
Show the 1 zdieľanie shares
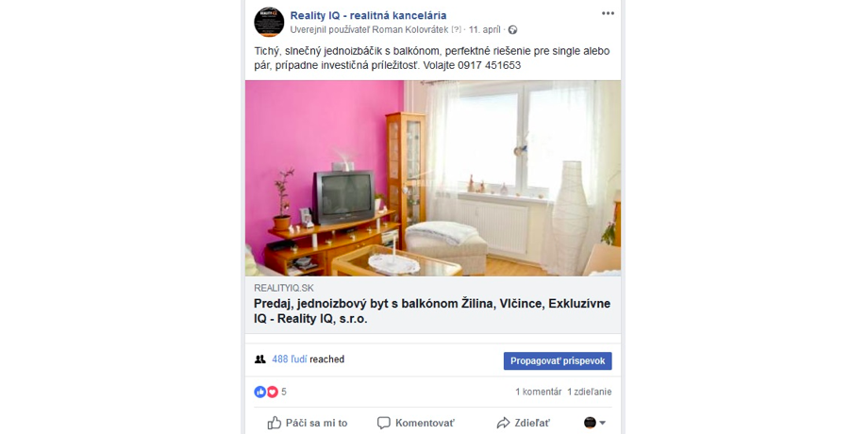point(590,392)
